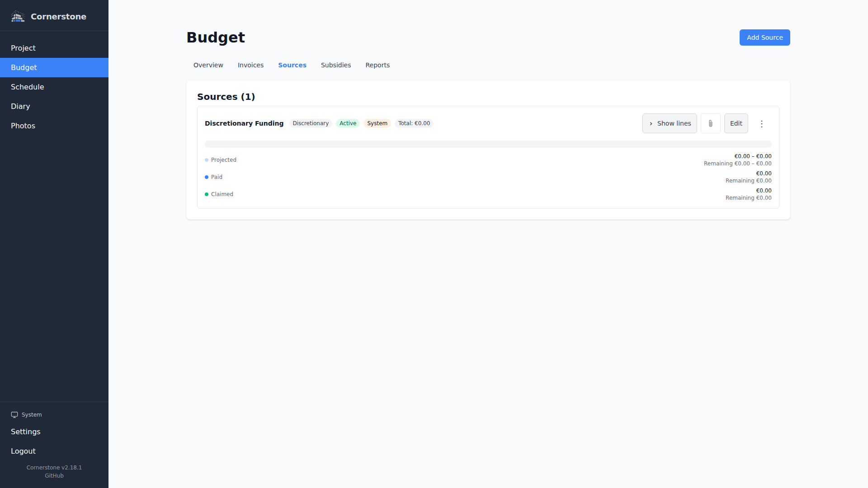
Task: Open the three-dot more options menu
Action: (x=761, y=124)
